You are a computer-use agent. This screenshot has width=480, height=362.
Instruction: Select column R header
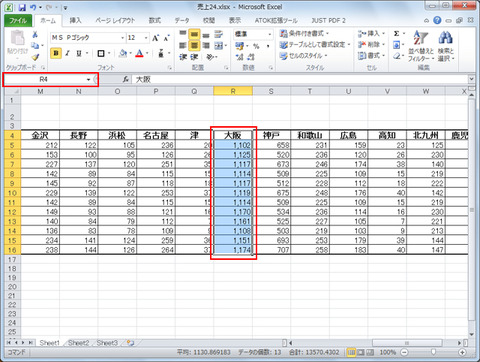pyautogui.click(x=233, y=91)
